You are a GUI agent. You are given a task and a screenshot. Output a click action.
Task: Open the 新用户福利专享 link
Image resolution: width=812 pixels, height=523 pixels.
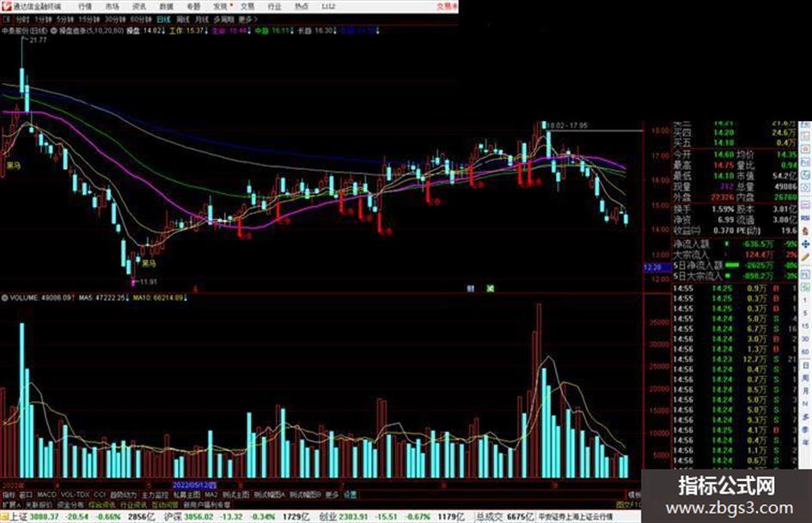[207, 504]
